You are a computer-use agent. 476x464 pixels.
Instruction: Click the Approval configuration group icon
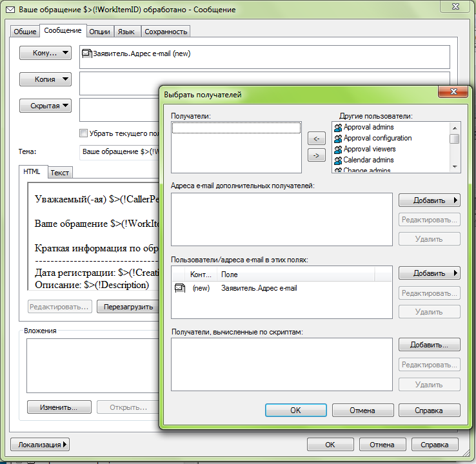[x=338, y=139]
